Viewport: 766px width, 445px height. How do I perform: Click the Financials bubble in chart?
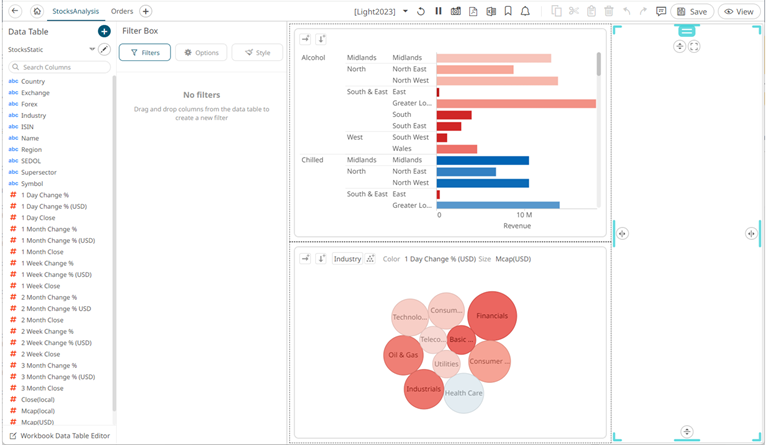pyautogui.click(x=492, y=315)
